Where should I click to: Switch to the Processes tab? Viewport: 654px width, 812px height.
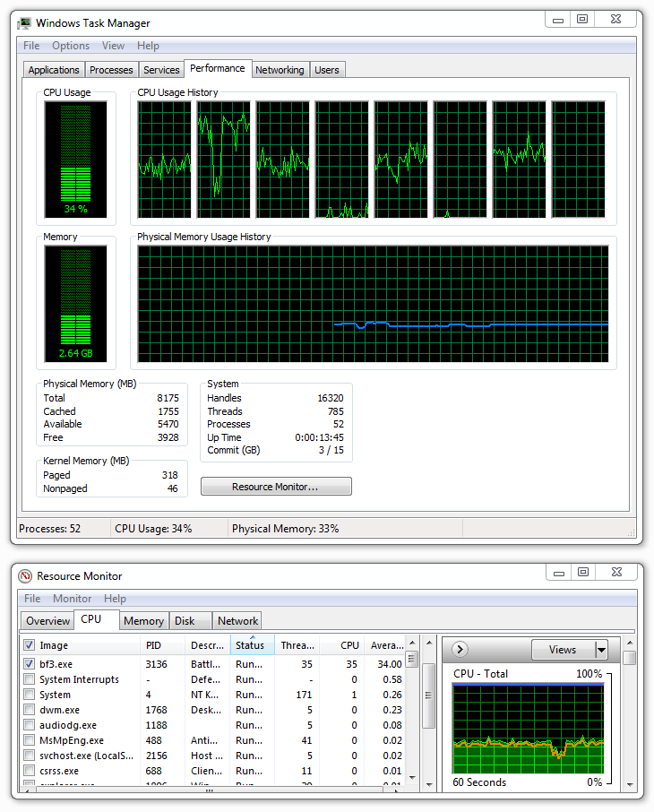pyautogui.click(x=111, y=70)
